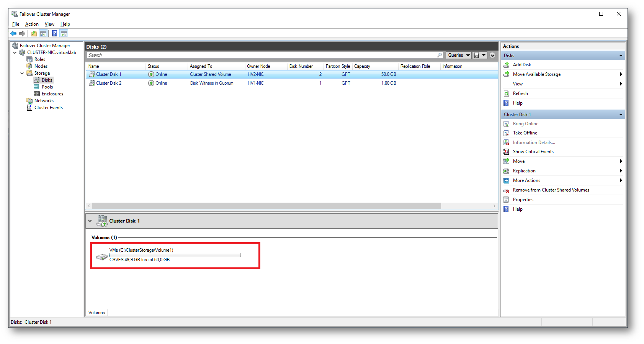Viewport: 644px width, 344px height.
Task: Click the Replication action icon
Action: coord(506,171)
